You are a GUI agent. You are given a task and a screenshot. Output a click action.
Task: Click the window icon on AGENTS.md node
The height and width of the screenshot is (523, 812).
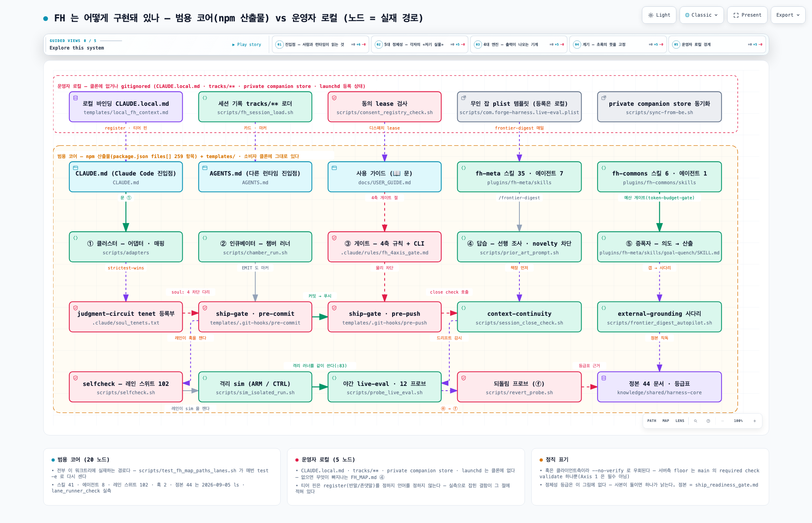(205, 168)
